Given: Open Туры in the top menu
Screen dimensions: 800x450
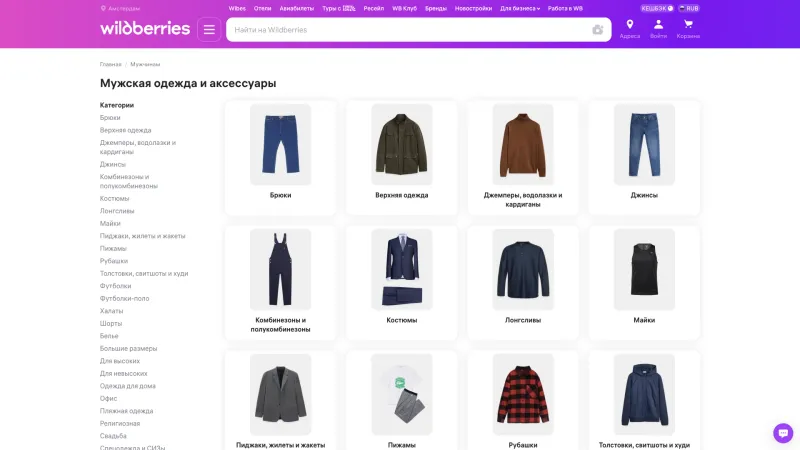Looking at the screenshot, I should 338,8.
